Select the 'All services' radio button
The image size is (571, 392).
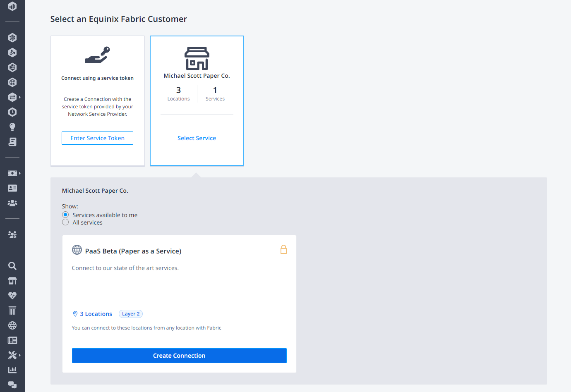pos(65,222)
